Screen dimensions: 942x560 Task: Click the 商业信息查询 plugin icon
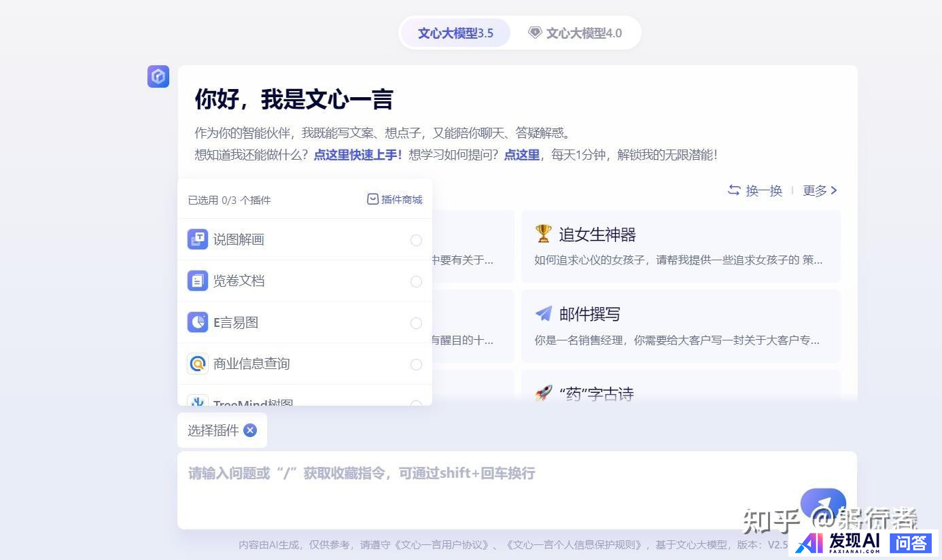197,364
